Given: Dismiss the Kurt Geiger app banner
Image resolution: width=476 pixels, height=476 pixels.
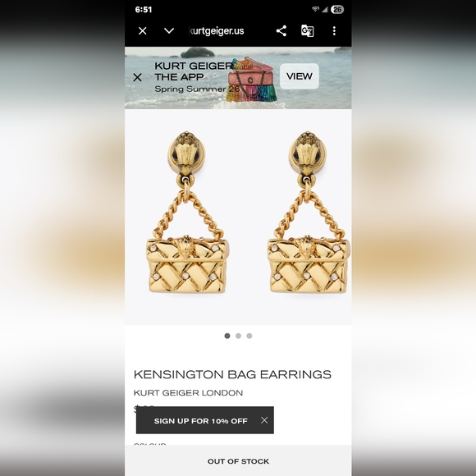Looking at the screenshot, I should tap(138, 77).
